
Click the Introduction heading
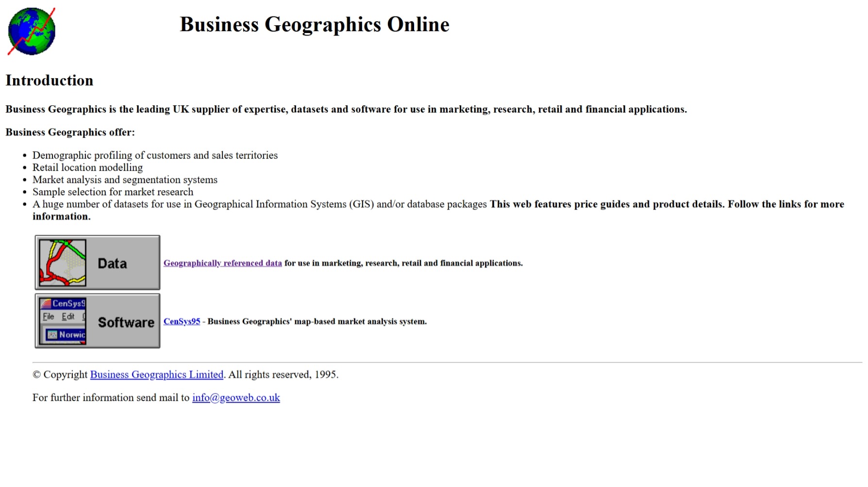pyautogui.click(x=50, y=81)
